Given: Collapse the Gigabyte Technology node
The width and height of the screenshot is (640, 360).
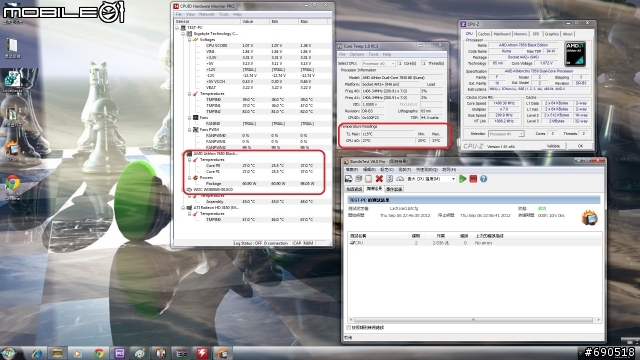Looking at the screenshot, I should point(183,33).
